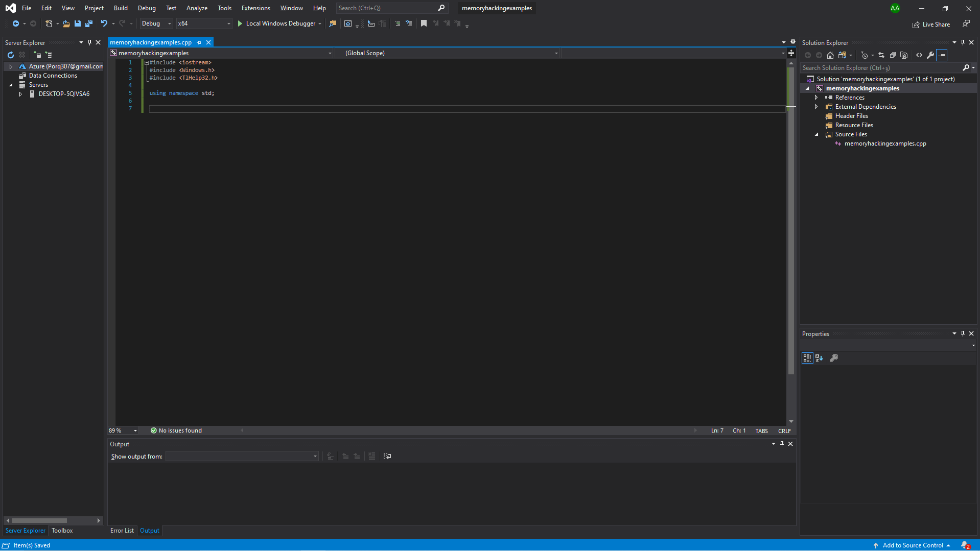This screenshot has width=980, height=551.
Task: Collapse All items in Solution Explorer
Action: (893, 55)
